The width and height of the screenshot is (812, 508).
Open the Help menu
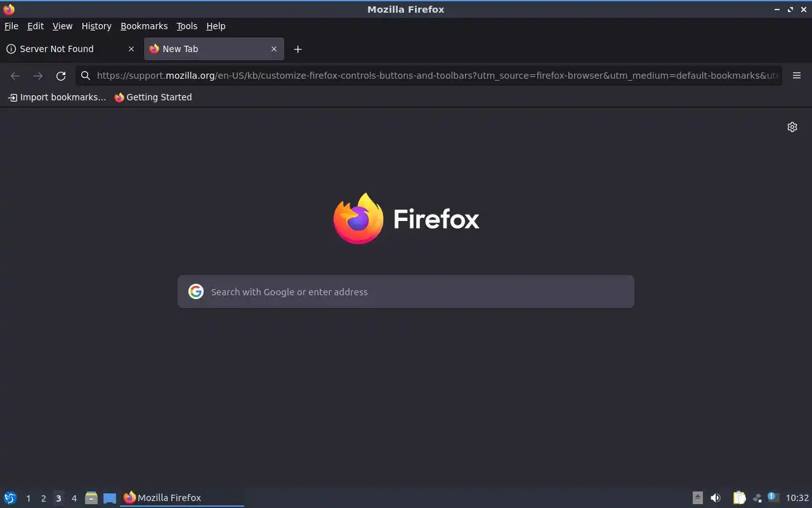coord(216,26)
